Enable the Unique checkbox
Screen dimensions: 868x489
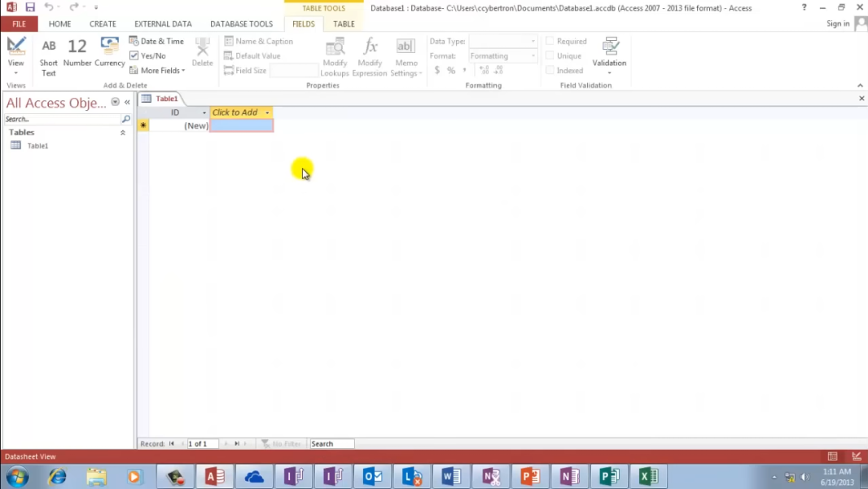(x=550, y=55)
